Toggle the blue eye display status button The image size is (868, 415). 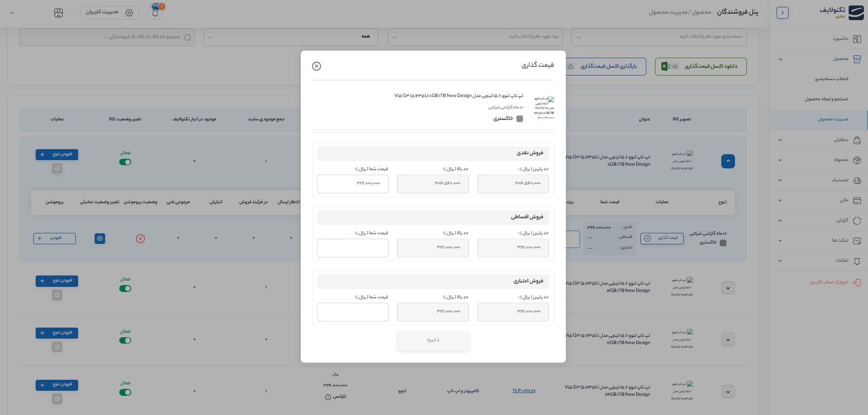(100, 239)
